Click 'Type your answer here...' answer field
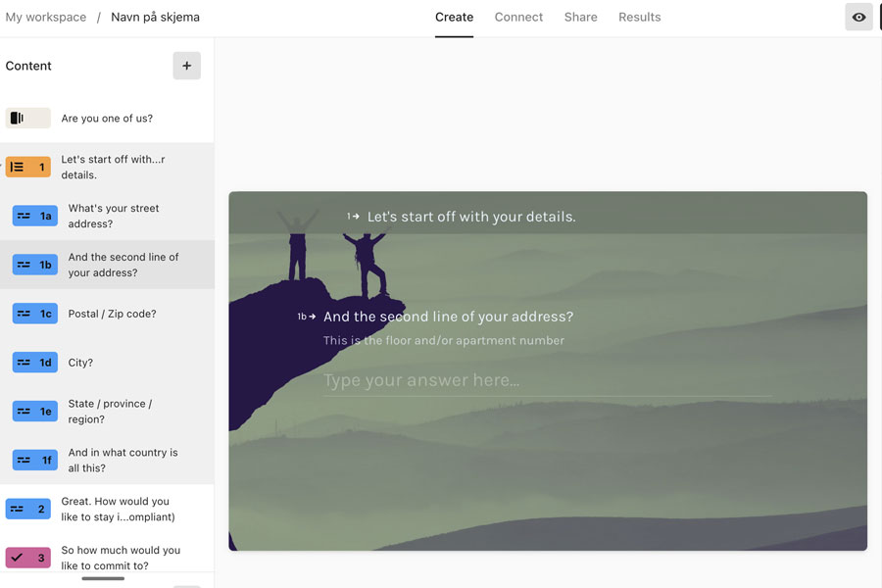Screen dimensions: 882x588 547,381
